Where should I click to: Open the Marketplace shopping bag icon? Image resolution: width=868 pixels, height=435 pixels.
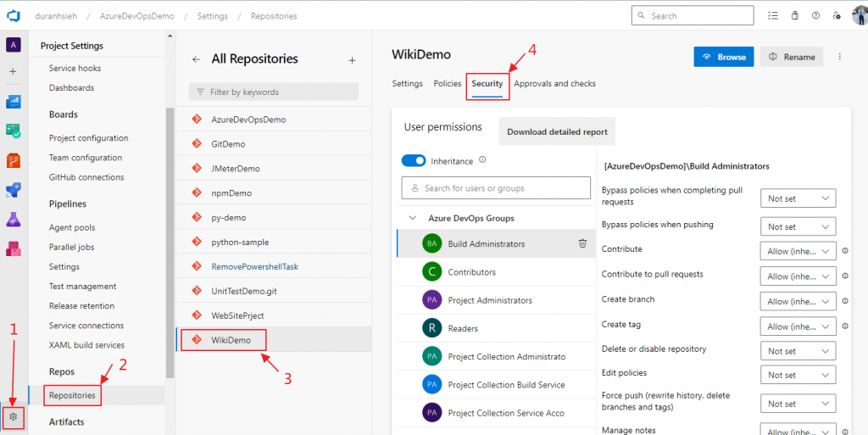(x=795, y=15)
